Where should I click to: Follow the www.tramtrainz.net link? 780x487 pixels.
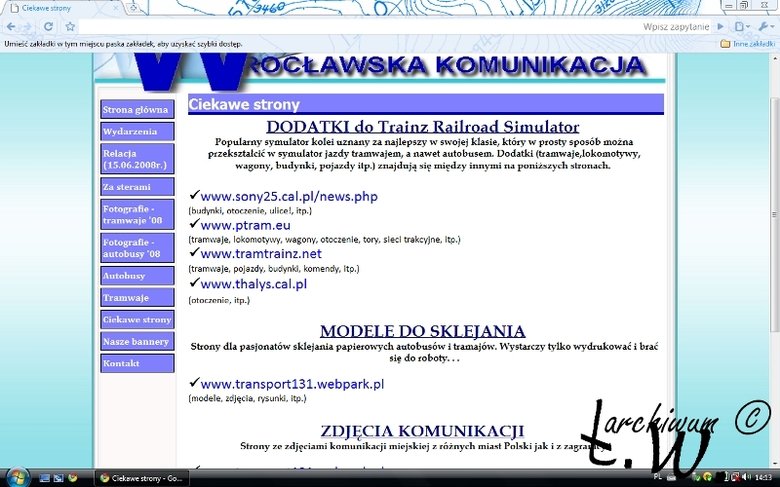point(261,254)
